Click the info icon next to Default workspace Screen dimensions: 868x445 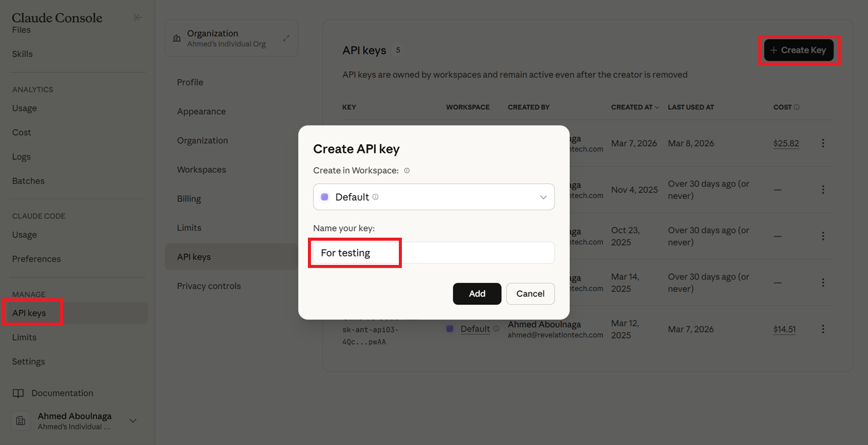pyautogui.click(x=375, y=197)
